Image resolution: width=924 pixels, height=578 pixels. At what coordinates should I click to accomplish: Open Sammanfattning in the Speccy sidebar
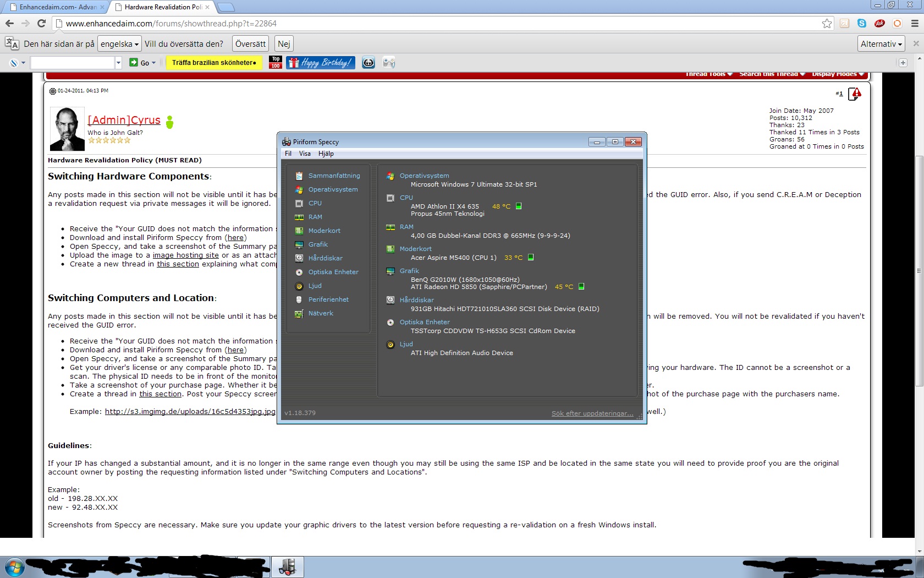(334, 176)
